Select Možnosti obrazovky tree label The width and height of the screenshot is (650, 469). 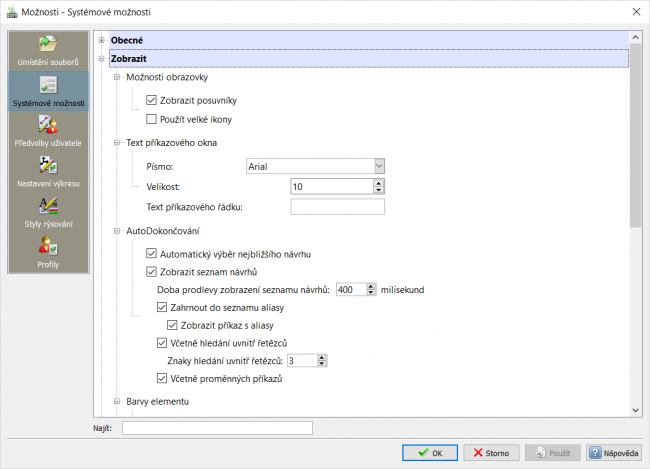coord(167,77)
